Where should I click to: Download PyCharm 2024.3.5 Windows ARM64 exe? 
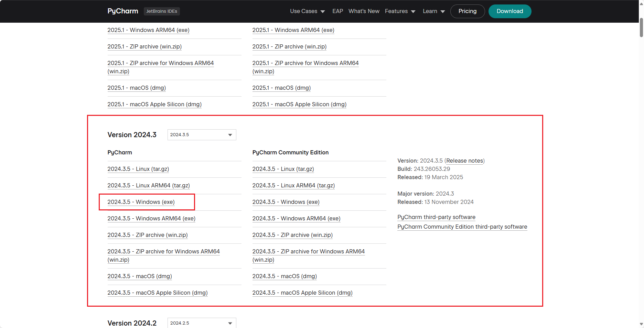151,218
